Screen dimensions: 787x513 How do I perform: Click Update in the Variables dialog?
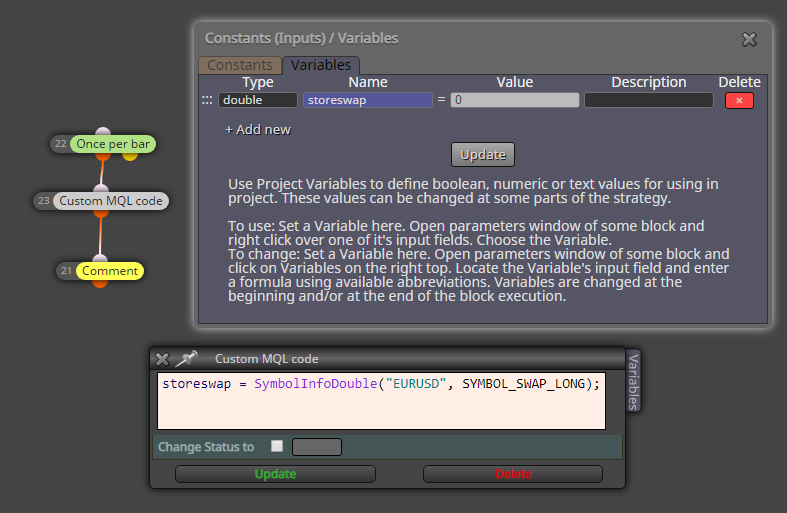[482, 155]
